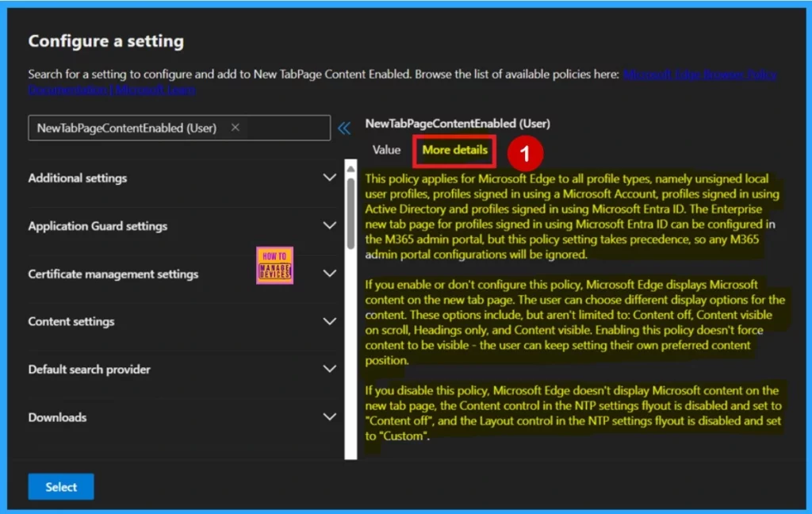Image resolution: width=812 pixels, height=514 pixels.
Task: Expand Certificate management settings chevron
Action: point(329,274)
